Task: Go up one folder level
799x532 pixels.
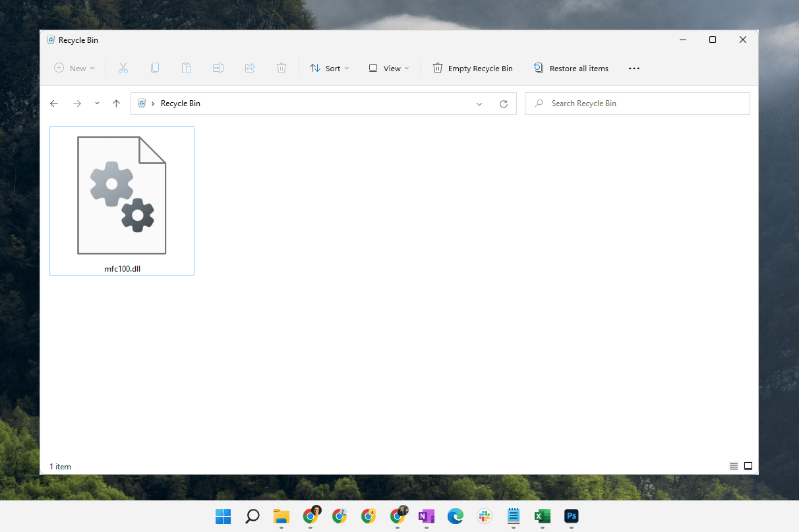Action: [x=116, y=103]
